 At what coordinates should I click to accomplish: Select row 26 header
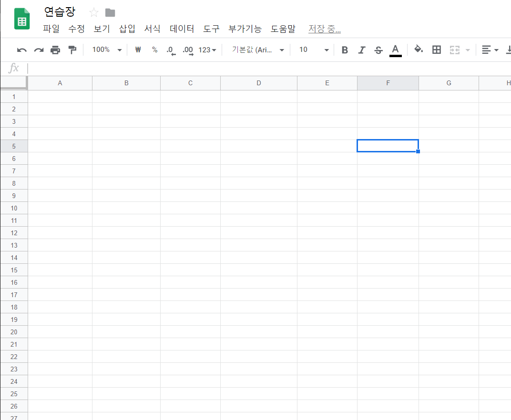(14, 406)
